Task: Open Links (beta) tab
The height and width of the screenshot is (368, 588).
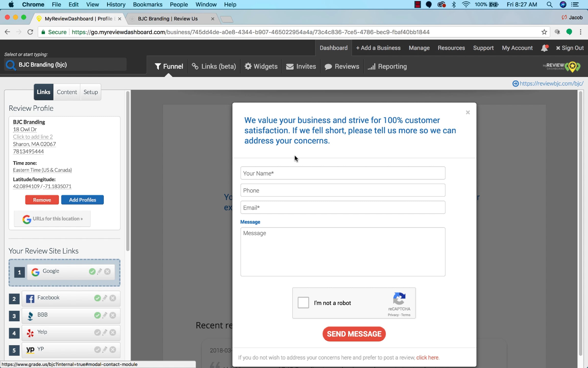Action: pos(214,66)
